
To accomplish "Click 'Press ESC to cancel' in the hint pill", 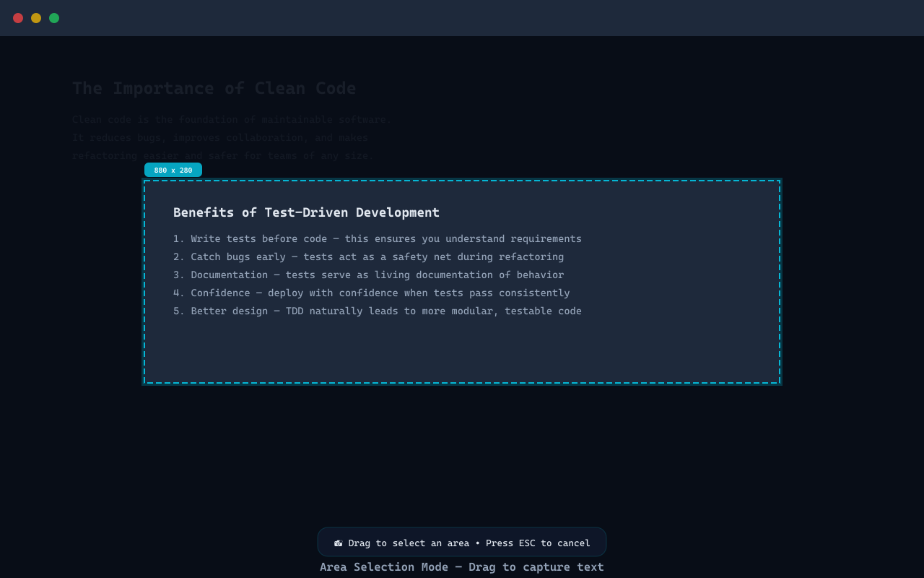I will (x=538, y=543).
